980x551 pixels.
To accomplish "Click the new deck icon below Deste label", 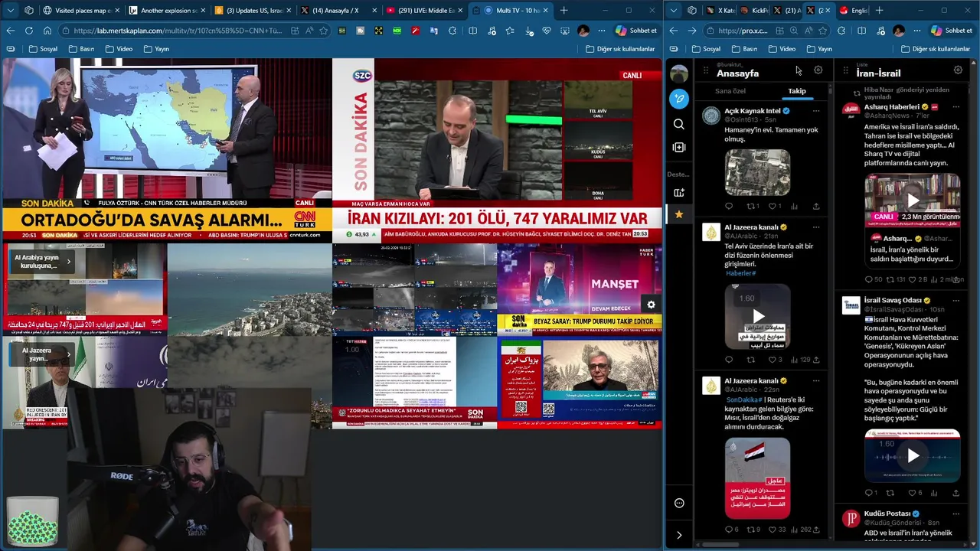I will tap(678, 192).
